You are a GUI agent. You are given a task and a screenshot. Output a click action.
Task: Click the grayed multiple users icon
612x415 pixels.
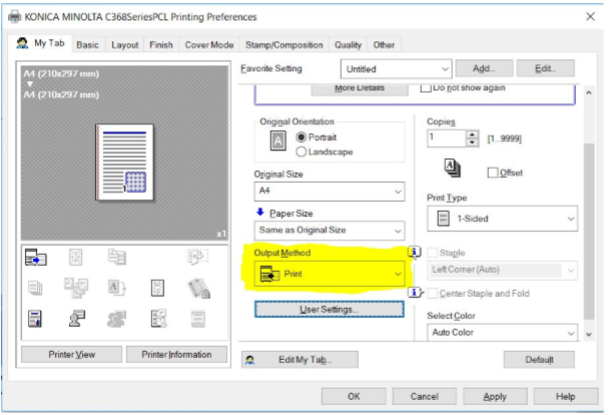pos(117,319)
